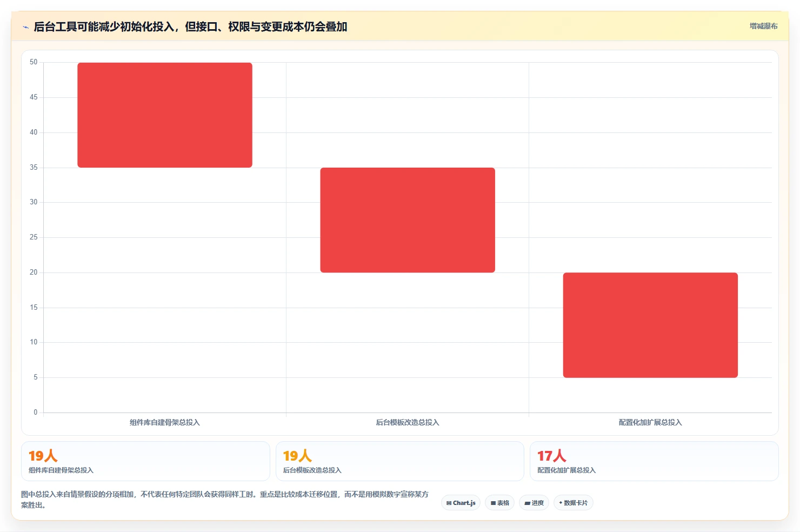Click the x-axis label 后台模板改造总投入
The image size is (800, 532).
tap(408, 422)
